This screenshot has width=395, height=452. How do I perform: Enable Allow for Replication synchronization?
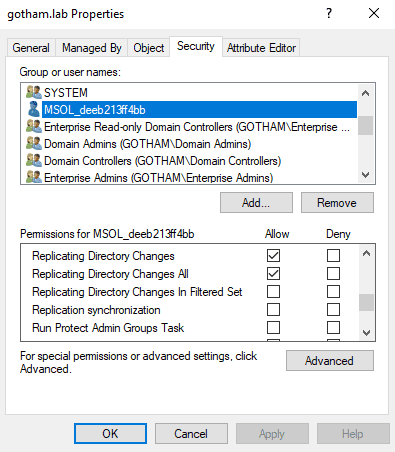click(x=273, y=310)
